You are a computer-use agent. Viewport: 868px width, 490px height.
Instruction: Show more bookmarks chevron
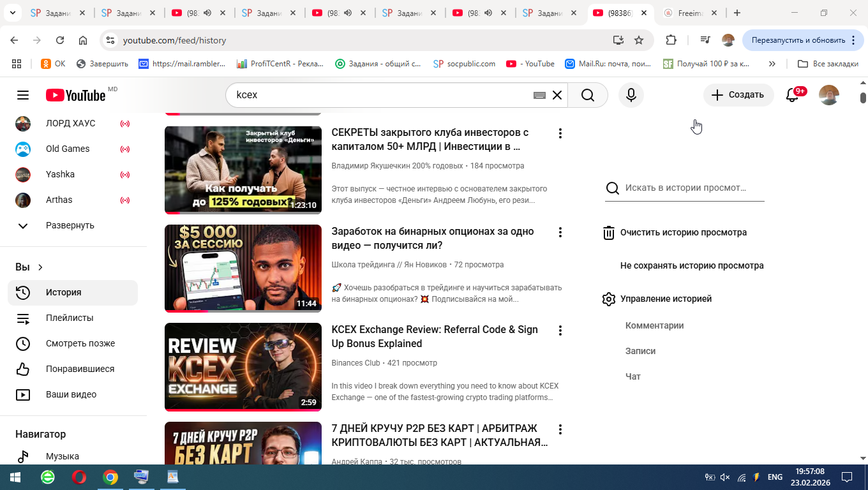(x=772, y=64)
